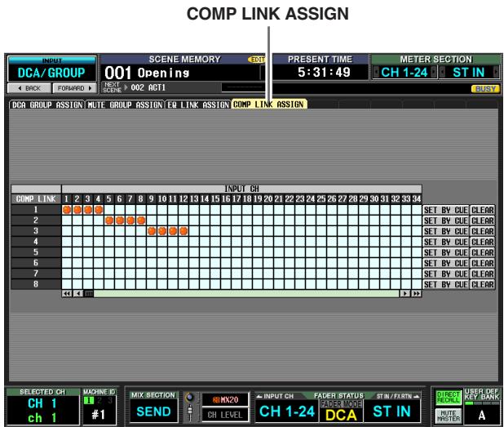Click the BACK navigation button

pyautogui.click(x=29, y=88)
